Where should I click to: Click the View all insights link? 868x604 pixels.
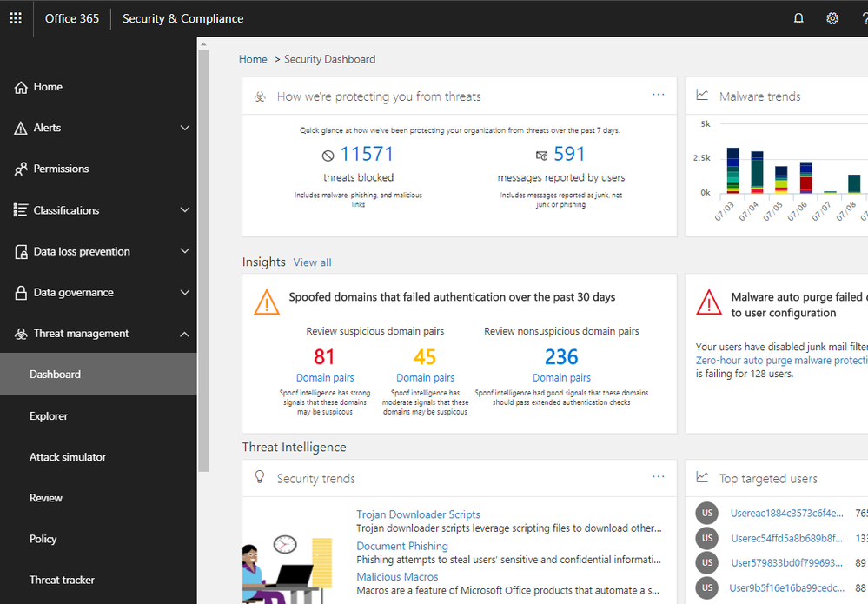point(312,262)
